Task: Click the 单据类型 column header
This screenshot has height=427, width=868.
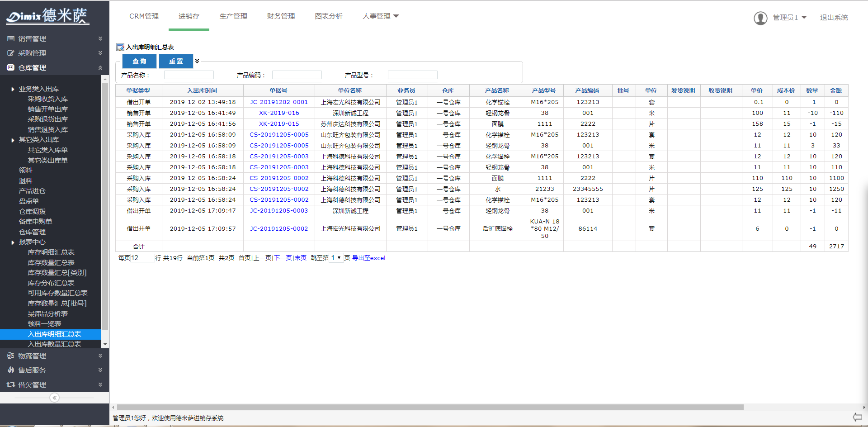Action: pyautogui.click(x=138, y=90)
